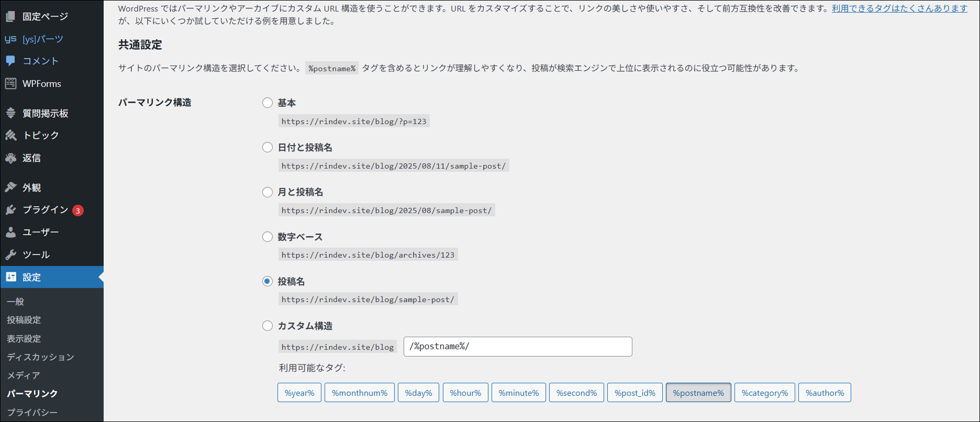Click the WPForms form icon
The height and width of the screenshot is (422, 980).
coord(10,83)
